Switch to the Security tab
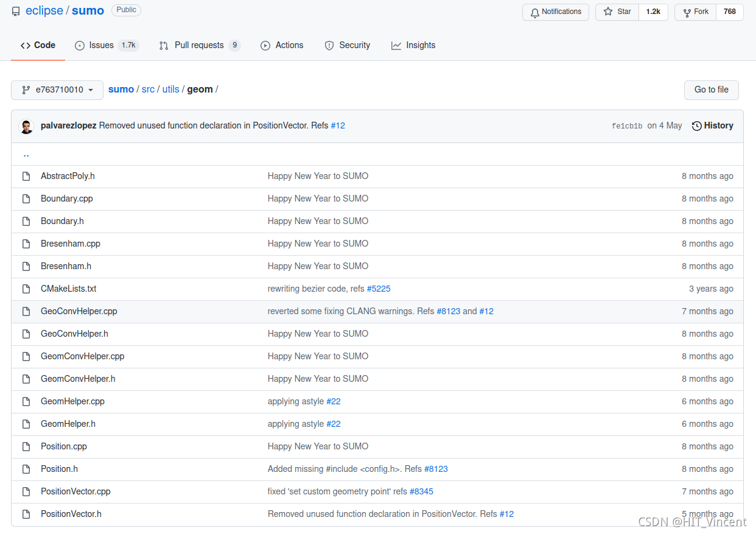 pos(347,45)
